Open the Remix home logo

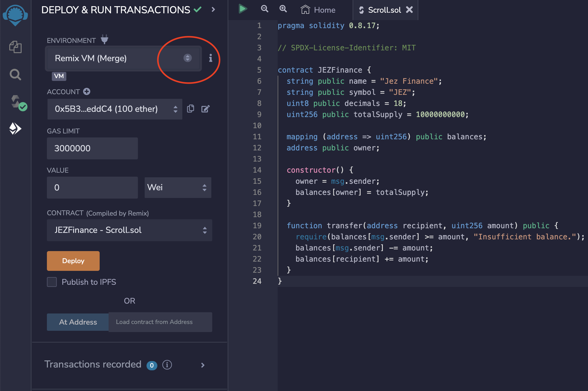pos(15,15)
